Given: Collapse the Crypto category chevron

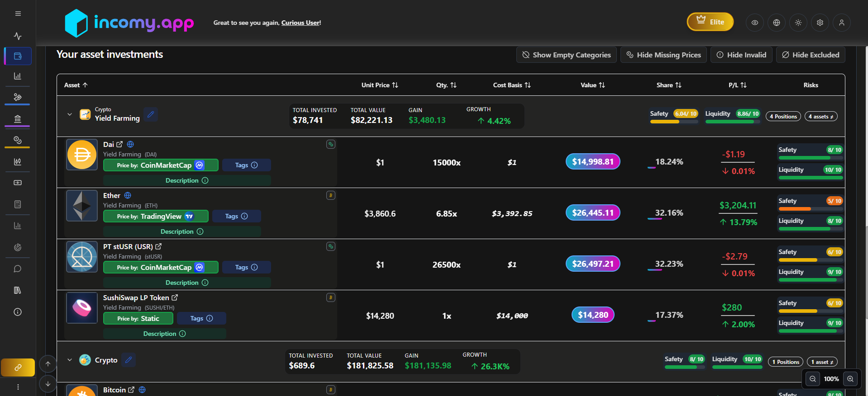Looking at the screenshot, I should point(70,360).
